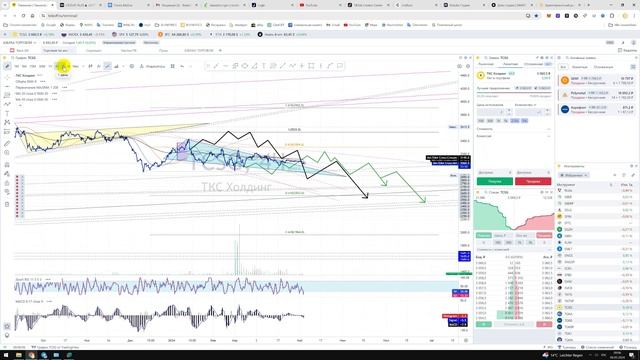
Task: Click the edit pencil icon in Instruments panel
Action: [633, 175]
